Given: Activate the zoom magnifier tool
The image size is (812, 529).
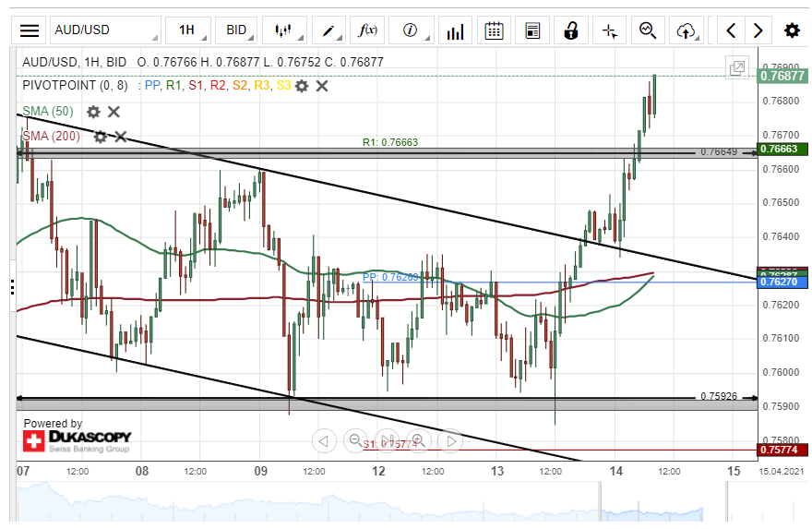Looking at the screenshot, I should coord(648,30).
